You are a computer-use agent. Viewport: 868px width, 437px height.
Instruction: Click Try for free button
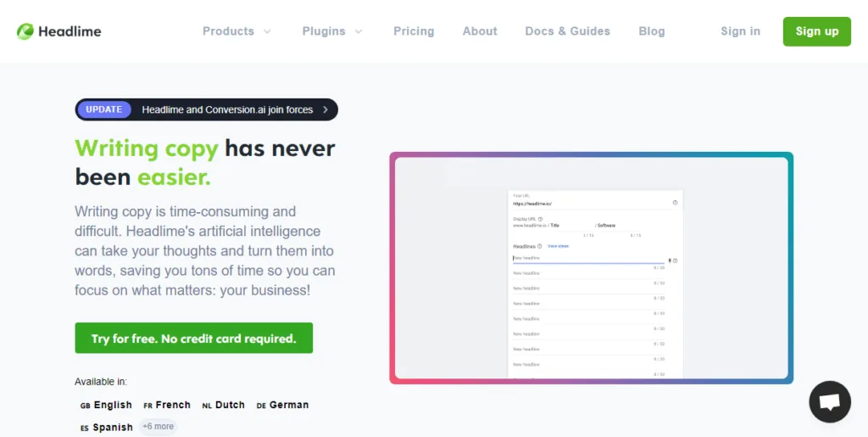click(x=194, y=338)
